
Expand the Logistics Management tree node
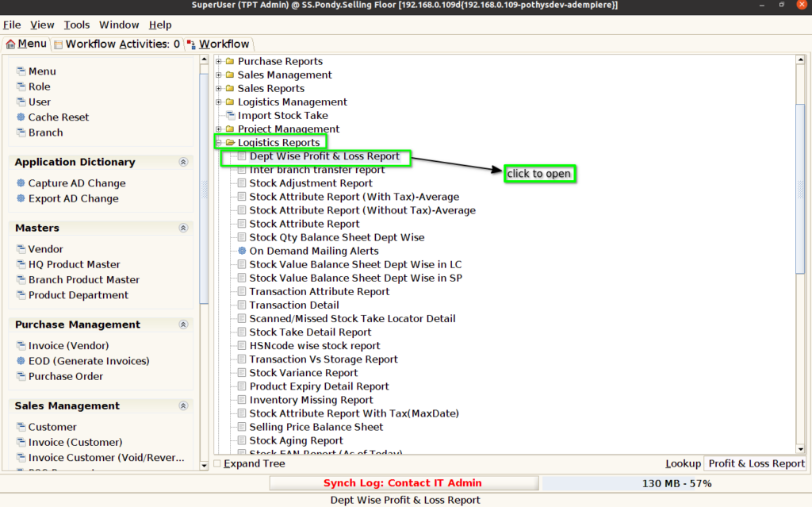(x=219, y=102)
